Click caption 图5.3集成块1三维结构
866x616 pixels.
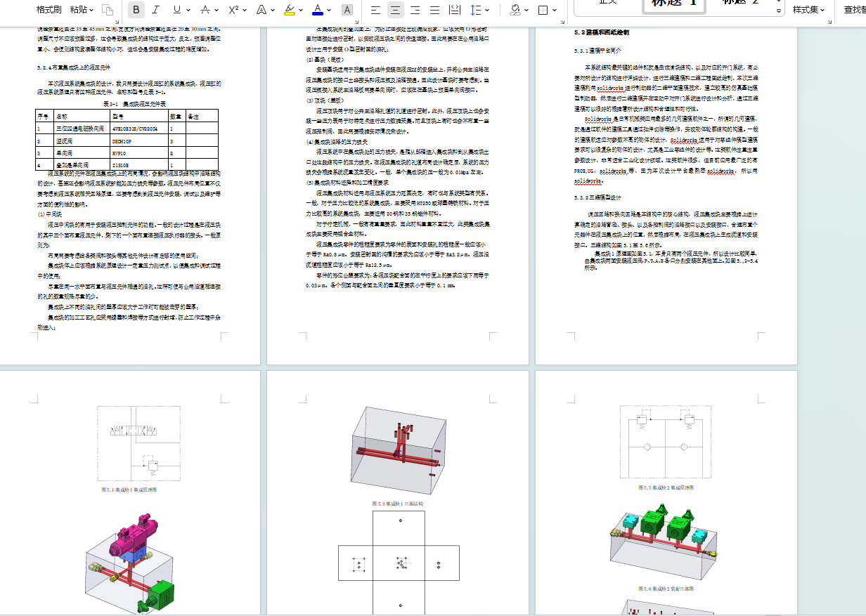click(x=398, y=504)
